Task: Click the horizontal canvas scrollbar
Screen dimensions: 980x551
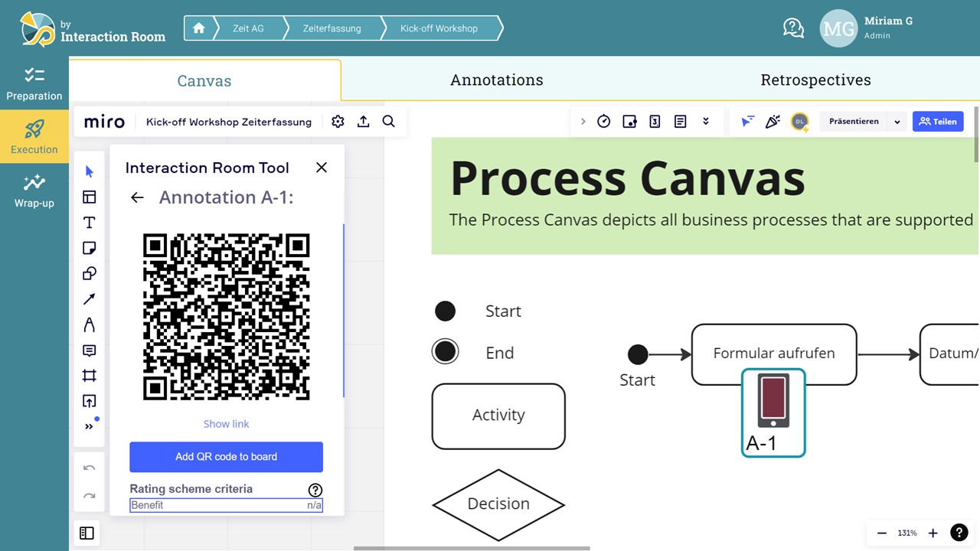Action: pos(472,548)
